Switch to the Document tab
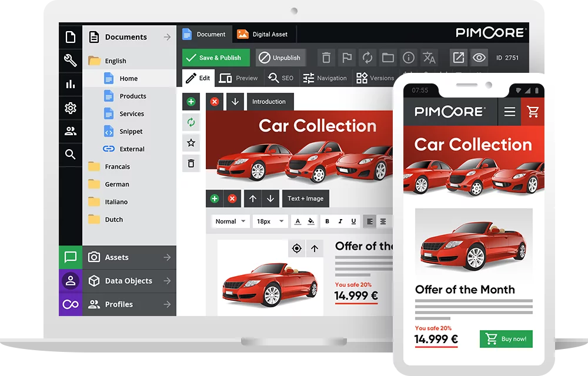588x376 pixels. [205, 34]
